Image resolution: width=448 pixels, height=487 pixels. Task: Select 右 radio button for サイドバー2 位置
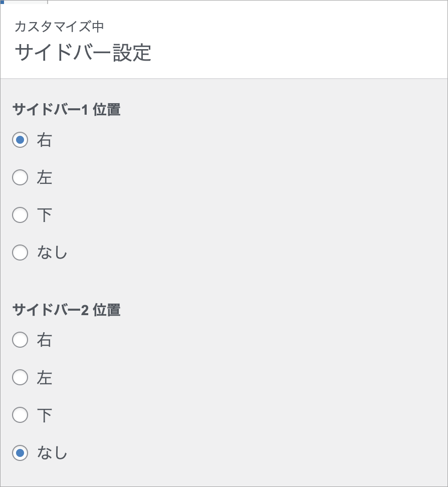point(20,340)
